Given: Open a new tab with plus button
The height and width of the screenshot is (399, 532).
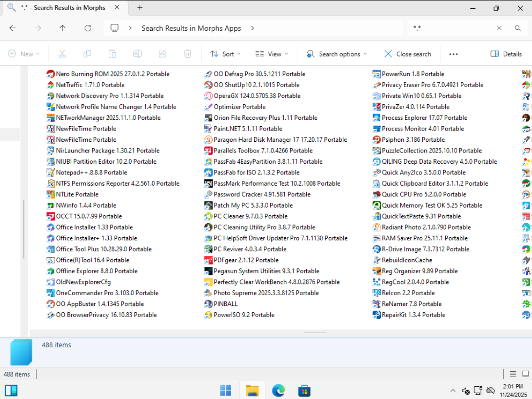Looking at the screenshot, I should point(140,8).
